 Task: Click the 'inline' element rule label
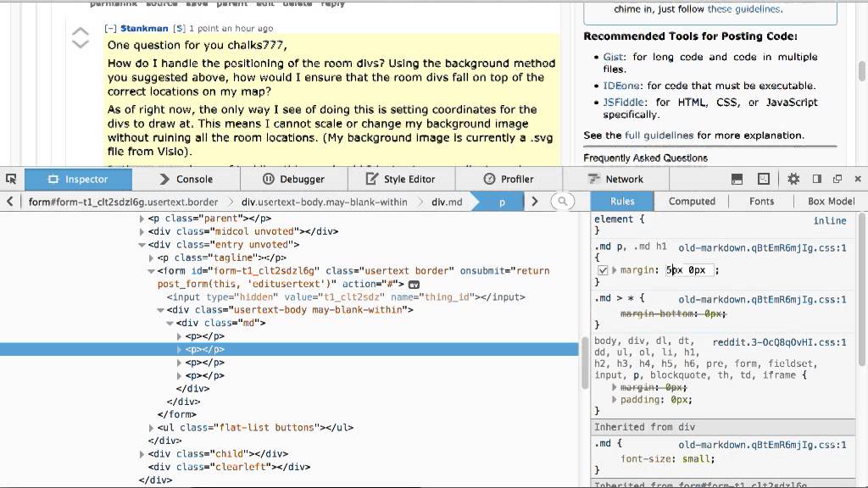click(830, 221)
